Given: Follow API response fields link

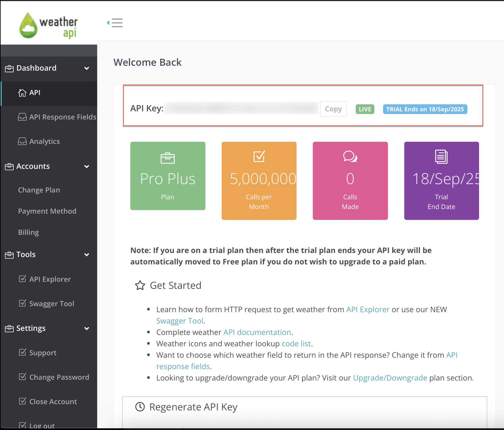Looking at the screenshot, I should tap(183, 366).
